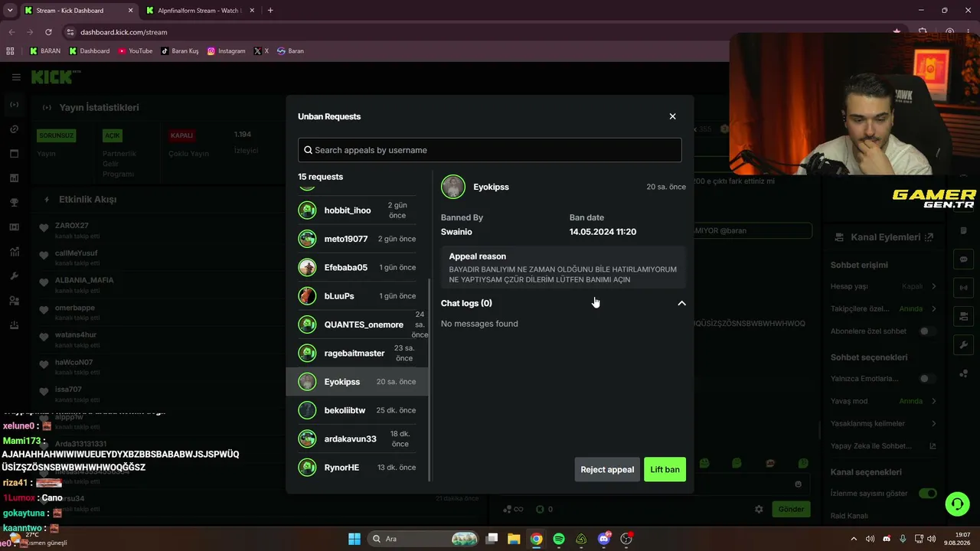The height and width of the screenshot is (551, 980).
Task: Open the YouTube bookmark
Action: (135, 51)
